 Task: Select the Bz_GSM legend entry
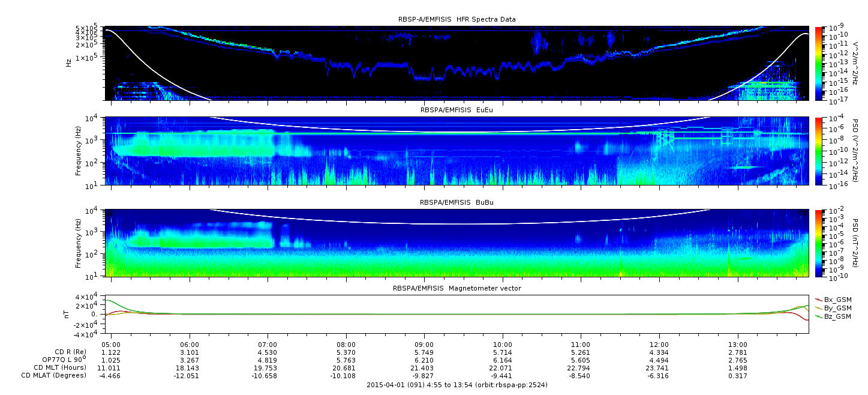click(x=837, y=316)
